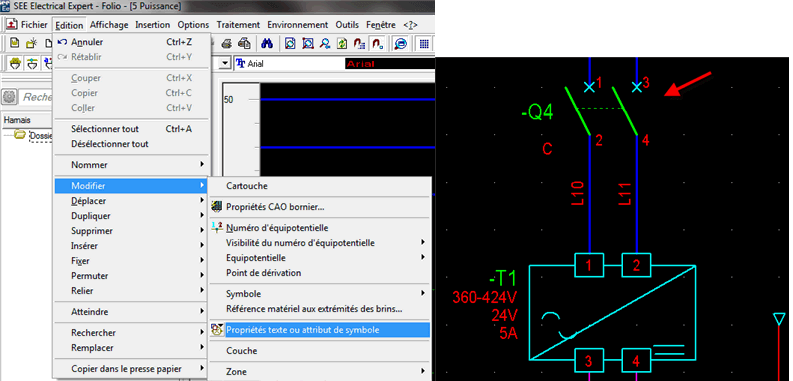793x381 pixels.
Task: Open the Fenêtre menu
Action: (381, 25)
